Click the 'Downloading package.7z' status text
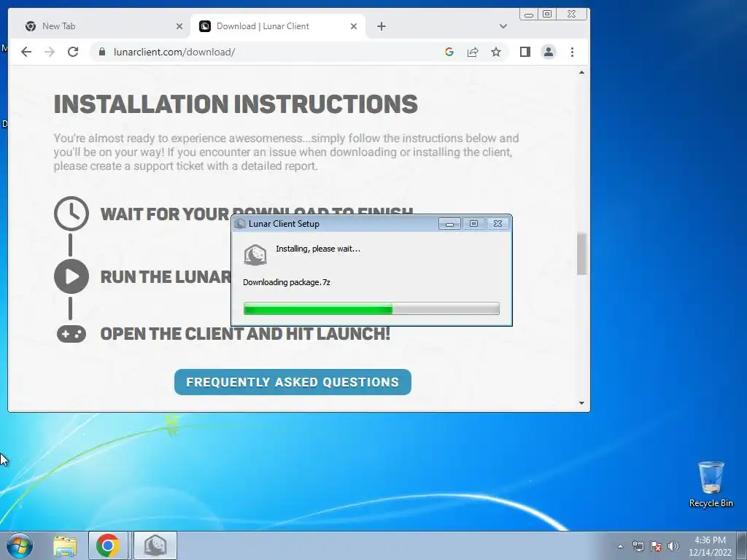Screen dimensions: 747x560 tap(286, 282)
